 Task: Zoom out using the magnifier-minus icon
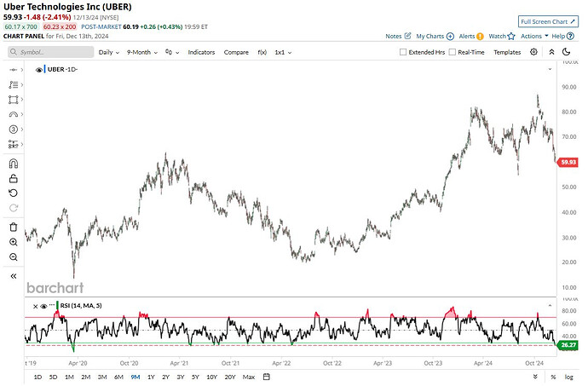pyautogui.click(x=13, y=256)
